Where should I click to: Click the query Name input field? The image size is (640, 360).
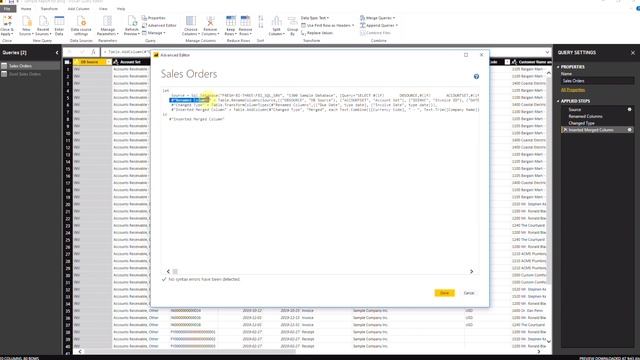point(597,81)
